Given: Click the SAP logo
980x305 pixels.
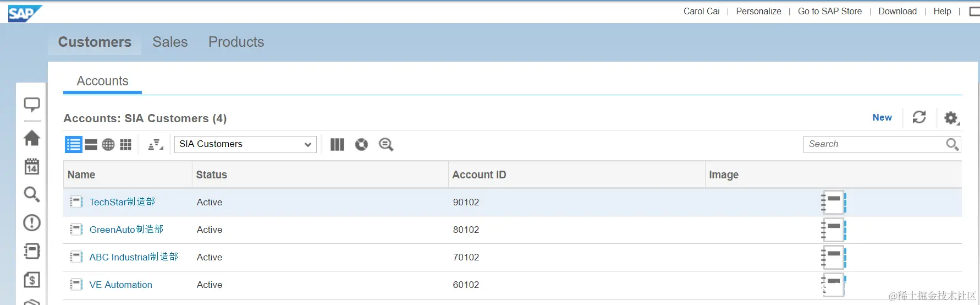Looking at the screenshot, I should (25, 13).
